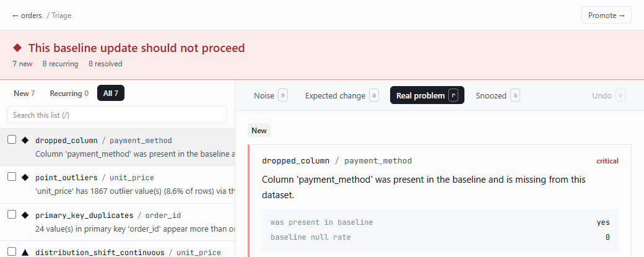This screenshot has width=644, height=257.
Task: Select dropped_column / payment_method in list
Action: [118, 147]
